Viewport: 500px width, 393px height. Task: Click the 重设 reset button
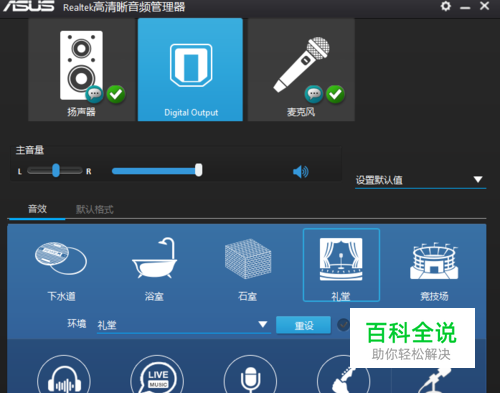click(304, 325)
